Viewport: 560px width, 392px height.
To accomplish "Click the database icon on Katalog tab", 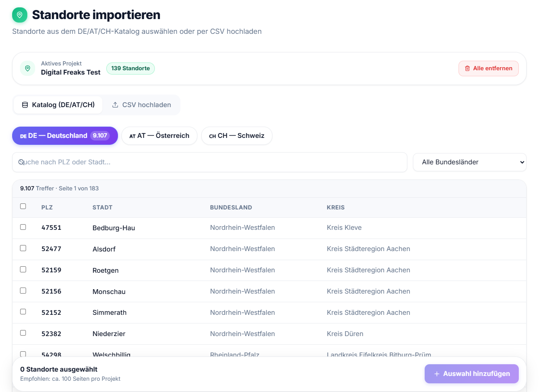I will (25, 105).
